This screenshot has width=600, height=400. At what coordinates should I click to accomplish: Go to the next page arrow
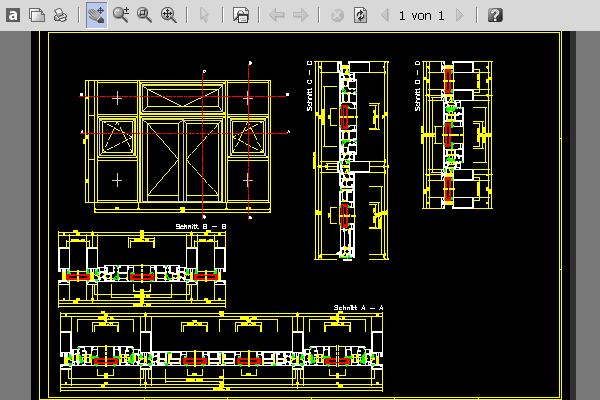[460, 15]
